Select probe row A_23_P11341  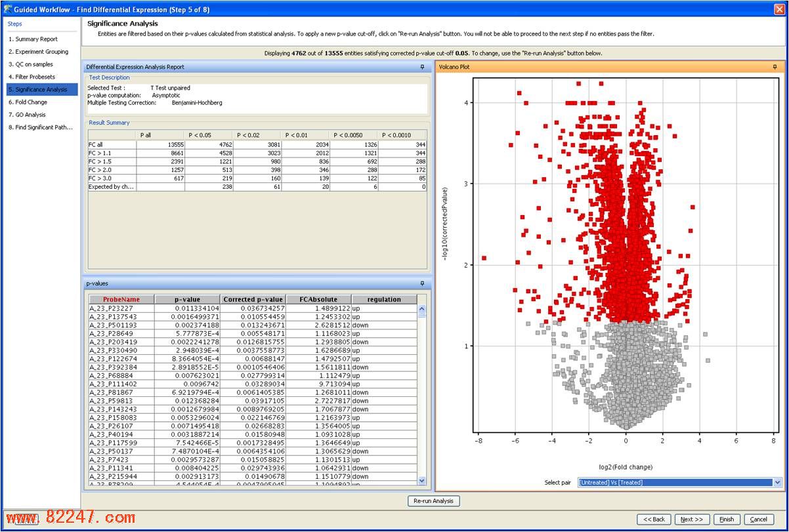pos(253,468)
